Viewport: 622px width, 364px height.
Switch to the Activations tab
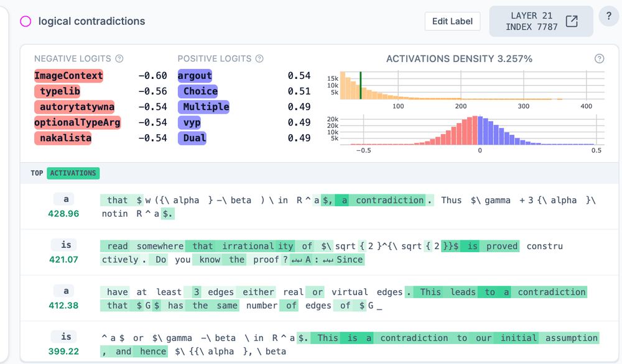73,173
